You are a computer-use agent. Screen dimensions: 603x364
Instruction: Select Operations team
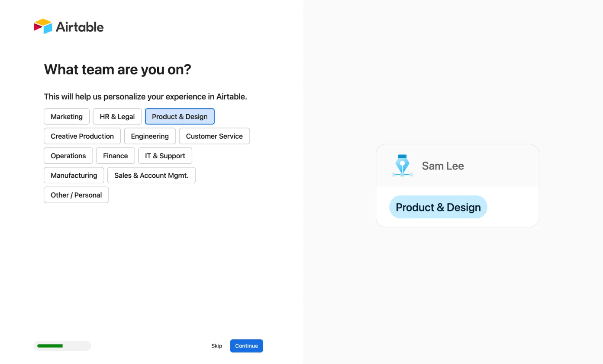tap(68, 156)
